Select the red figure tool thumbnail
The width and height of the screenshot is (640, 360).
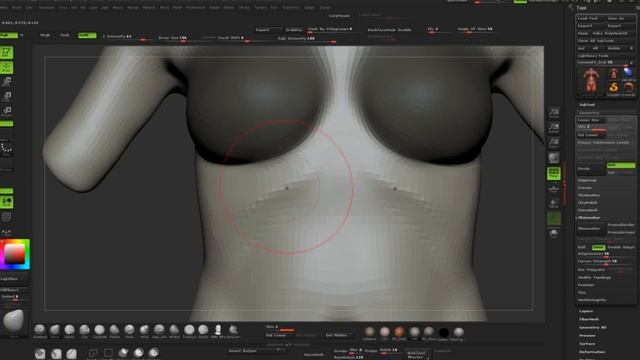(x=591, y=80)
